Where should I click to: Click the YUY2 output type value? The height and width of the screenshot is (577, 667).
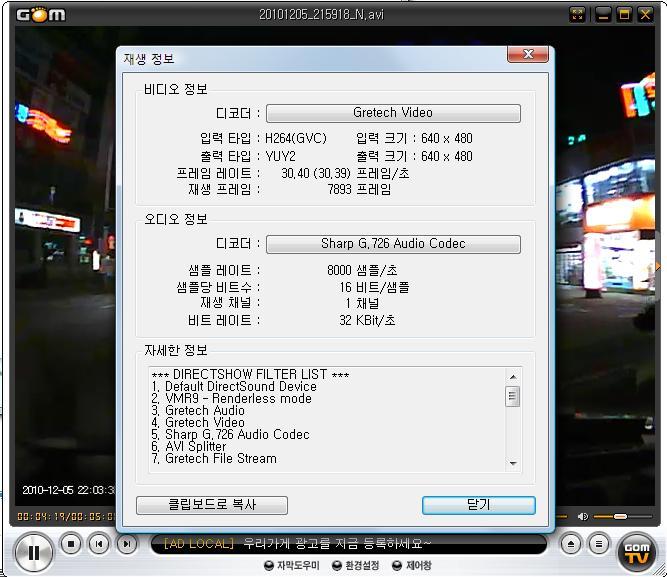pyautogui.click(x=280, y=156)
